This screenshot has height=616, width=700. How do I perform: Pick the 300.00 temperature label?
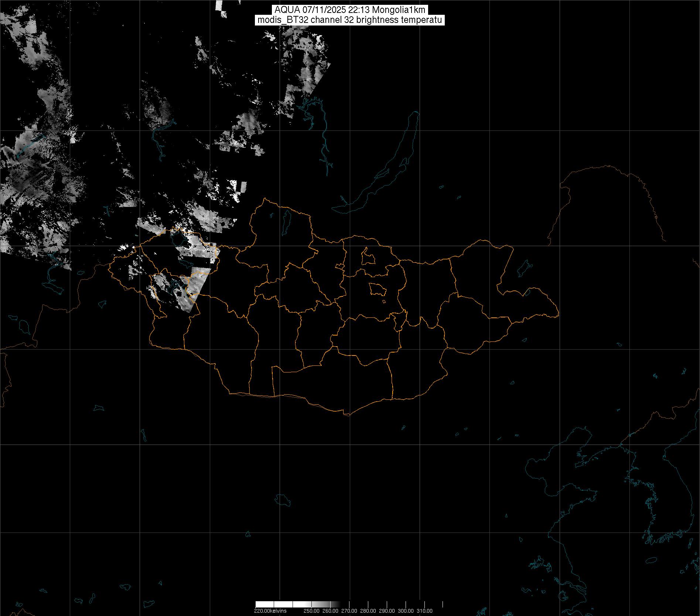406,611
